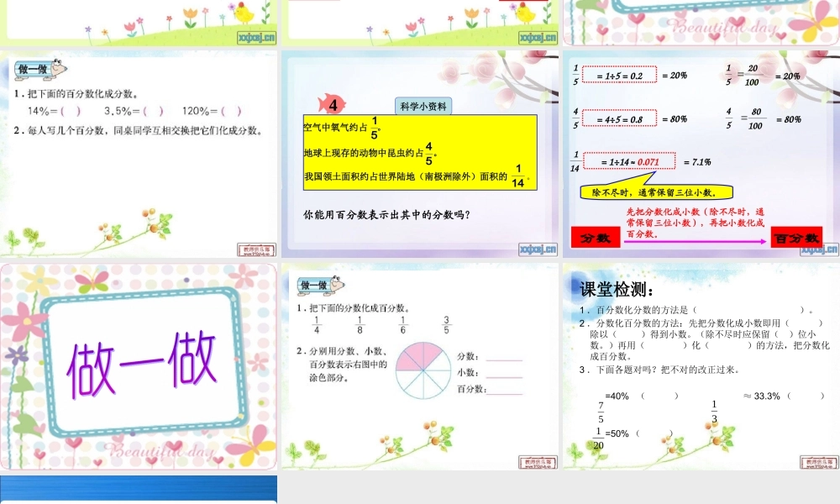Select item 3 下面各题对吗 text
Screen dimensions: 840x504
tap(659, 370)
